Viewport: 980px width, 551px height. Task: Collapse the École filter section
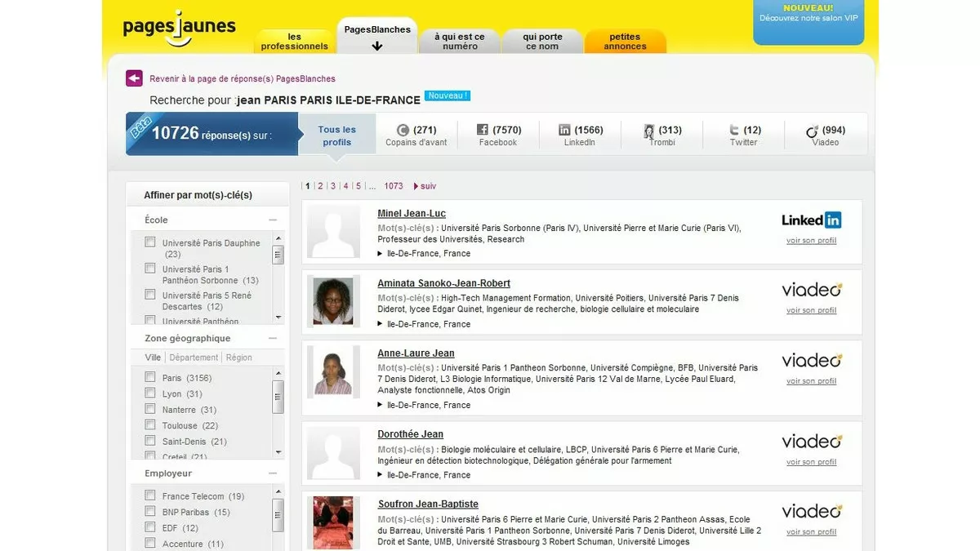pyautogui.click(x=274, y=219)
